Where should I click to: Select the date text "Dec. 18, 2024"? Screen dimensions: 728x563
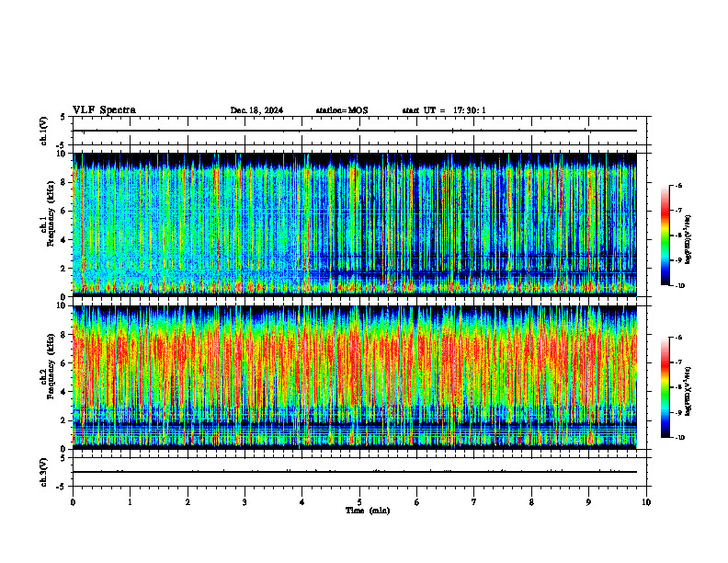click(x=256, y=110)
